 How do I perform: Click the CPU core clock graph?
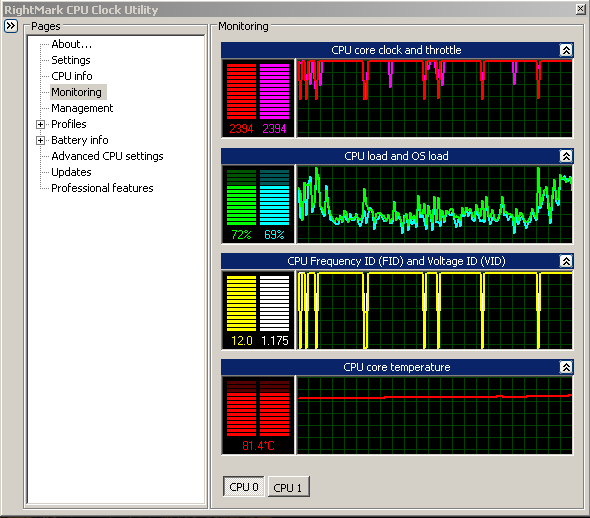(x=435, y=98)
